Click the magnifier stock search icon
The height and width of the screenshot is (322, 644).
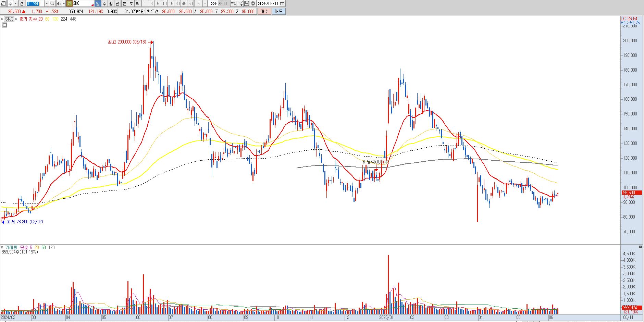tap(52, 3)
